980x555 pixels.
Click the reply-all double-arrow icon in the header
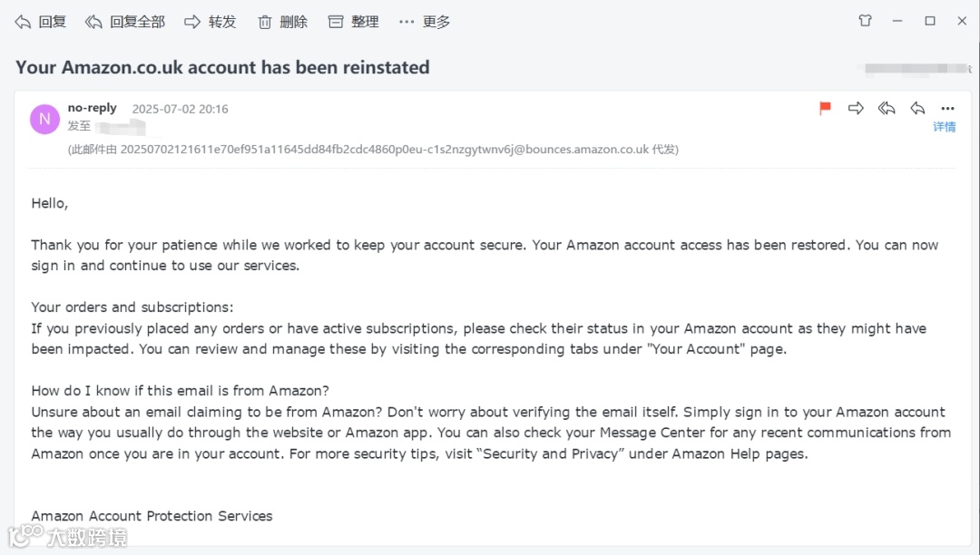(887, 109)
